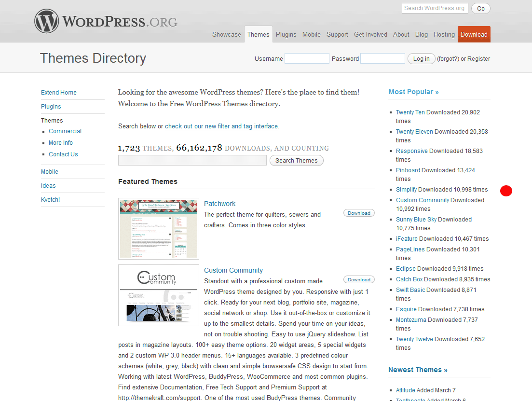
Task: Open Custom Community in Most Popular list
Action: point(423,200)
